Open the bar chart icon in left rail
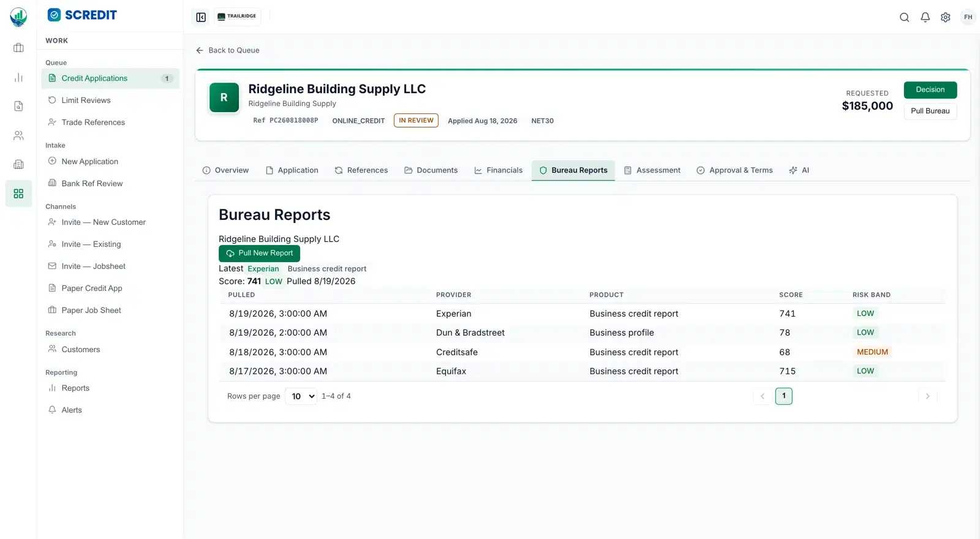This screenshot has height=539, width=980. pyautogui.click(x=18, y=77)
